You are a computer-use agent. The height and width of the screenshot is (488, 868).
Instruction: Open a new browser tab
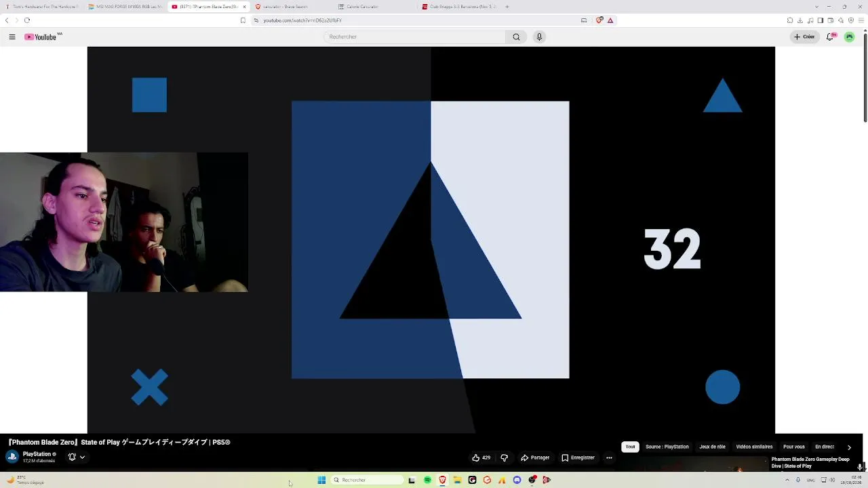point(507,7)
